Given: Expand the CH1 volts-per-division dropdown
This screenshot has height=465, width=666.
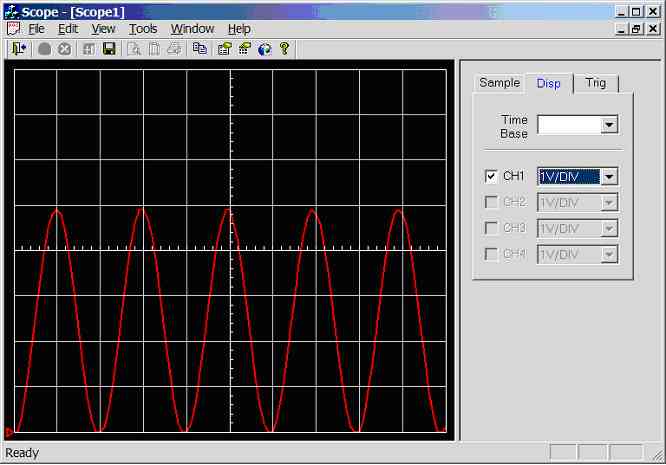Looking at the screenshot, I should (609, 176).
